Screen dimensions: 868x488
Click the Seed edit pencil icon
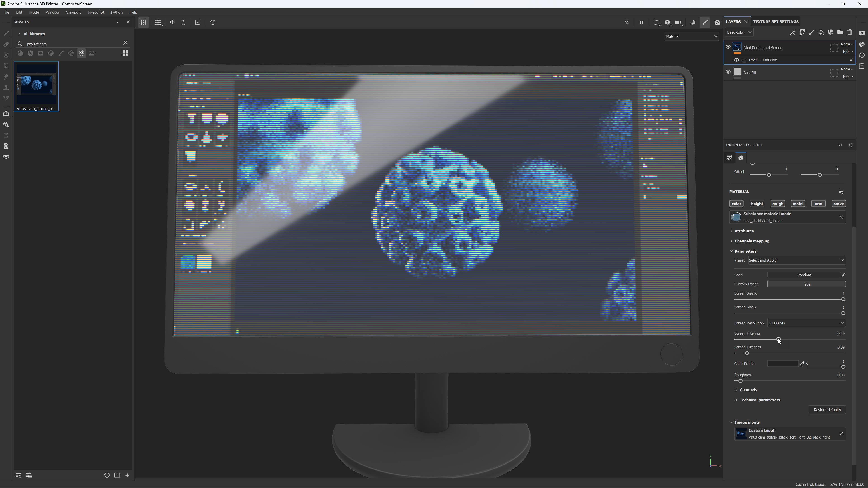844,275
